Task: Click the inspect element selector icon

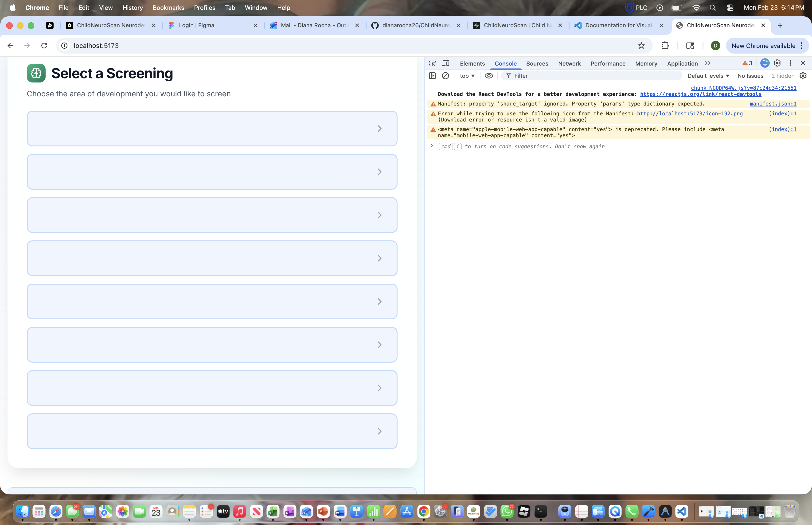Action: pyautogui.click(x=432, y=63)
